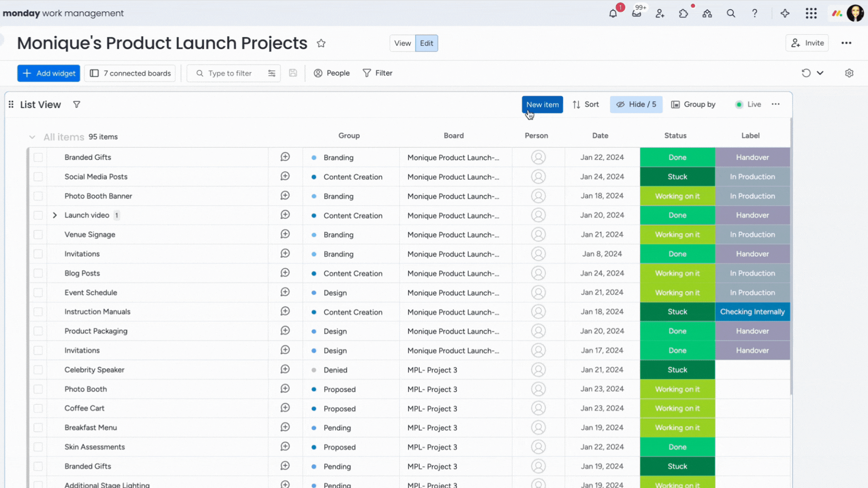Click person avatar for Coffee Cart row
Viewport: 868px width, 488px height.
[538, 408]
